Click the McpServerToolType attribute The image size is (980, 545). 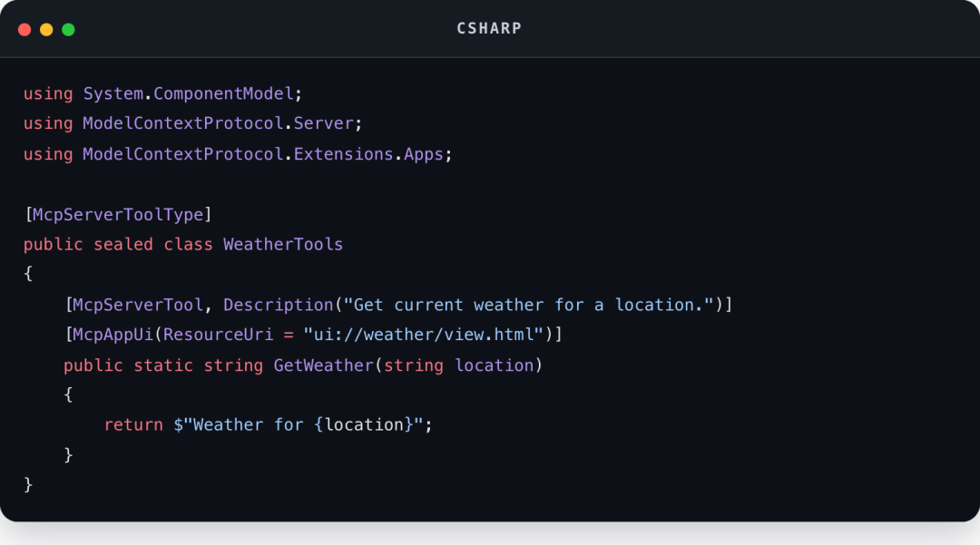tap(118, 215)
